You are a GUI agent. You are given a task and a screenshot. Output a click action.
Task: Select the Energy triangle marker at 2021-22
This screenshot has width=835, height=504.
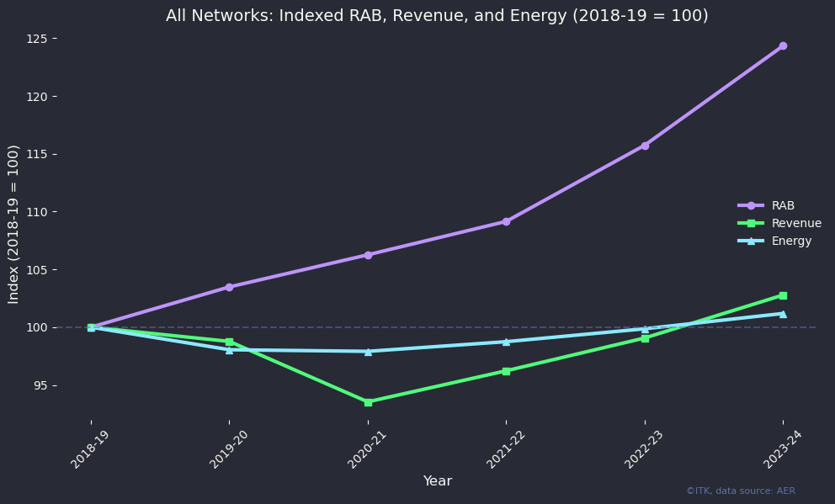(x=506, y=342)
